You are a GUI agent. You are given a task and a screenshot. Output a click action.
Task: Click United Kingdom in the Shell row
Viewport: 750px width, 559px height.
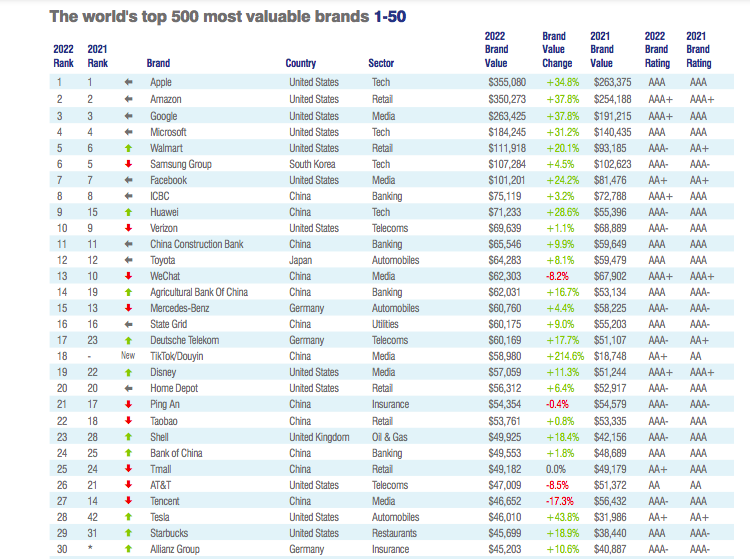coord(319,437)
